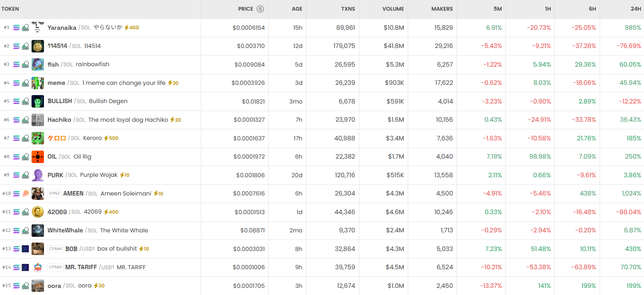Click the Raydium DEX icon on BOB row
The width and height of the screenshot is (644, 295).
[x=25, y=249]
